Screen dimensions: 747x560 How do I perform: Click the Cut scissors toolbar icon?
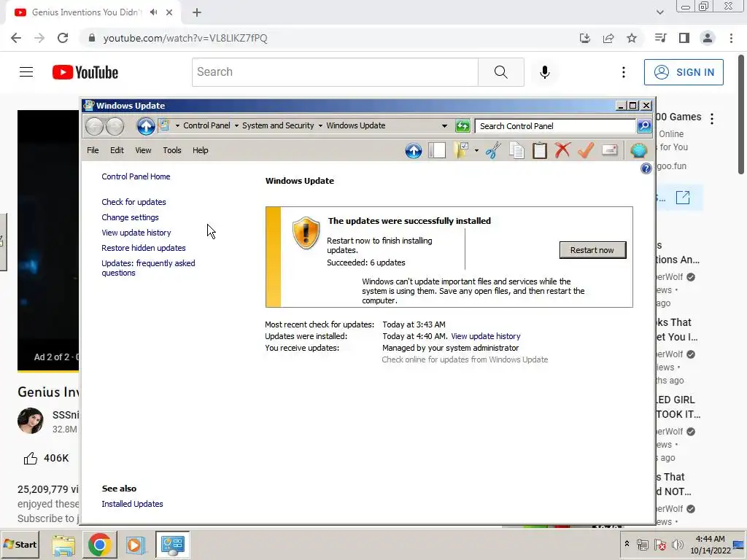494,150
